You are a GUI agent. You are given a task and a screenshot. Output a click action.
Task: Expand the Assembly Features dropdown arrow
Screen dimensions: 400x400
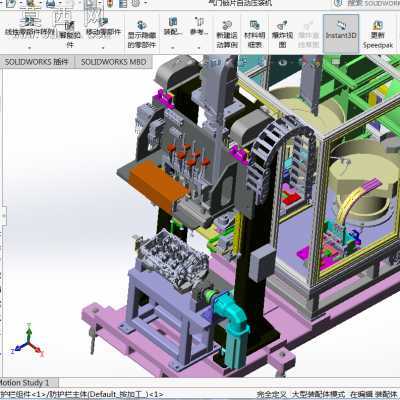pos(172,48)
